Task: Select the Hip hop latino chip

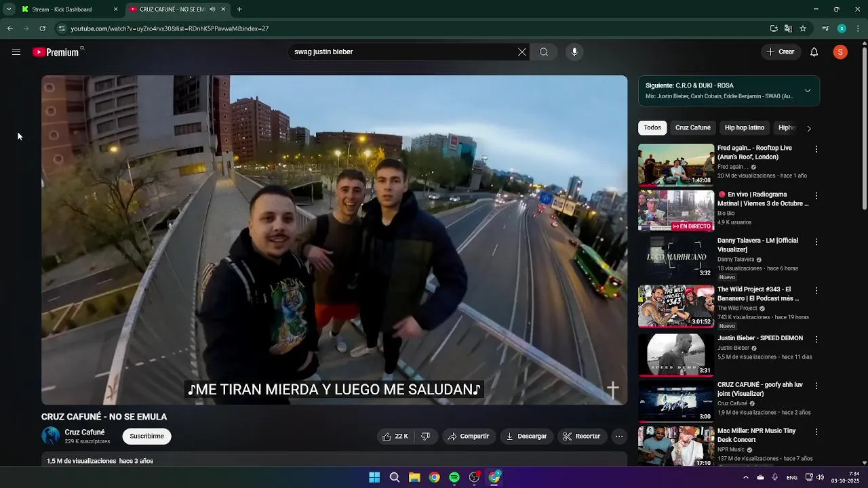Action: pyautogui.click(x=745, y=127)
